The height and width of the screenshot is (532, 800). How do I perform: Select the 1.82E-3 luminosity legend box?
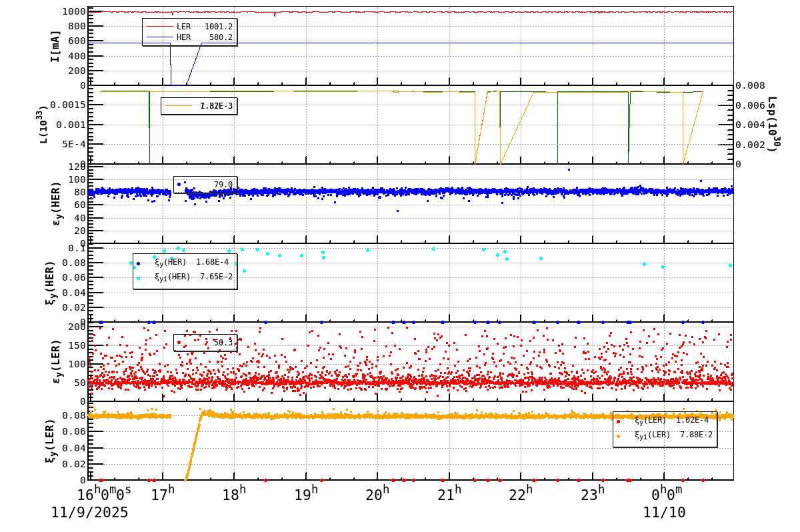click(199, 106)
